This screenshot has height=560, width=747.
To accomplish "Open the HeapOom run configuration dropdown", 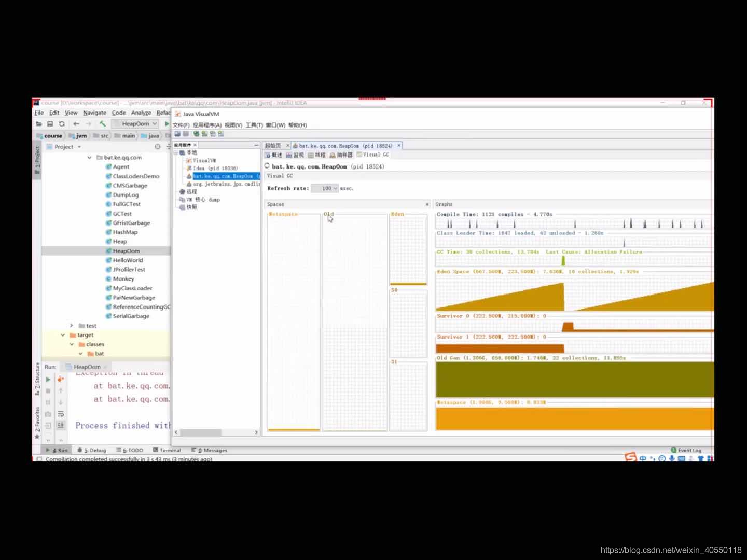I will [135, 124].
